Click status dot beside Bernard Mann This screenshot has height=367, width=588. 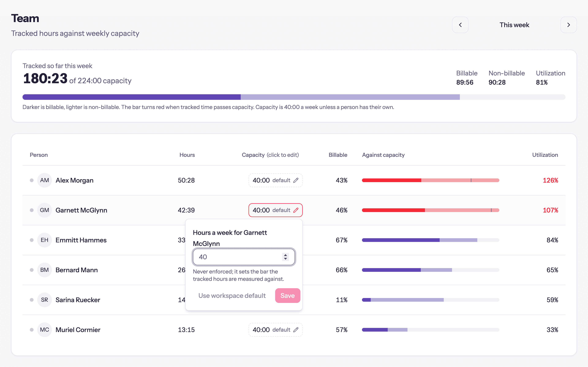click(32, 270)
